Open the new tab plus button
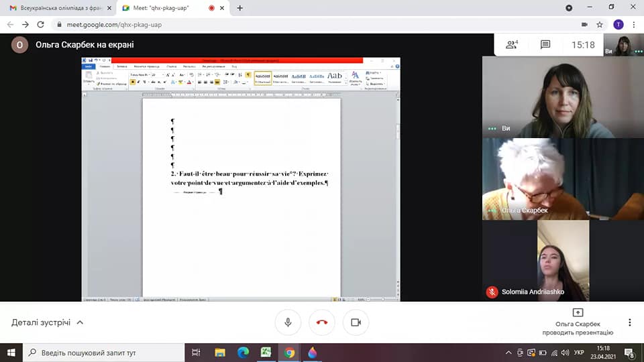 [240, 8]
